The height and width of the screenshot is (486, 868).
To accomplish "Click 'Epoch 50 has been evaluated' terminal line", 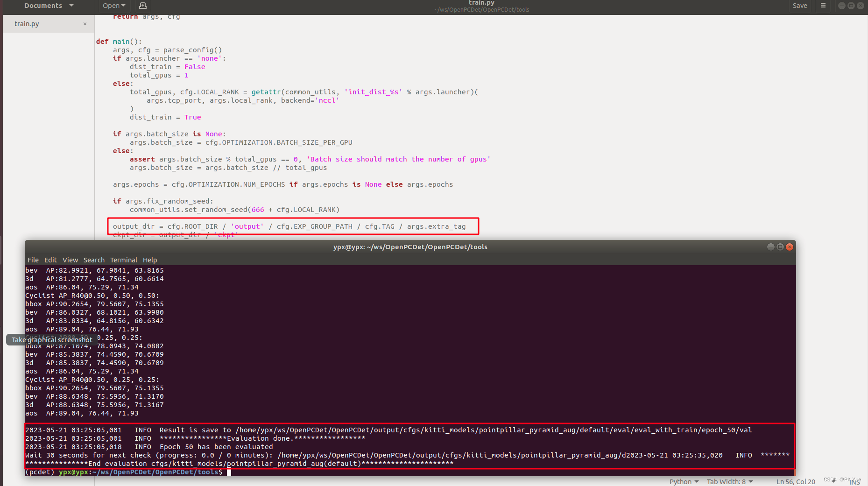I will (x=149, y=447).
